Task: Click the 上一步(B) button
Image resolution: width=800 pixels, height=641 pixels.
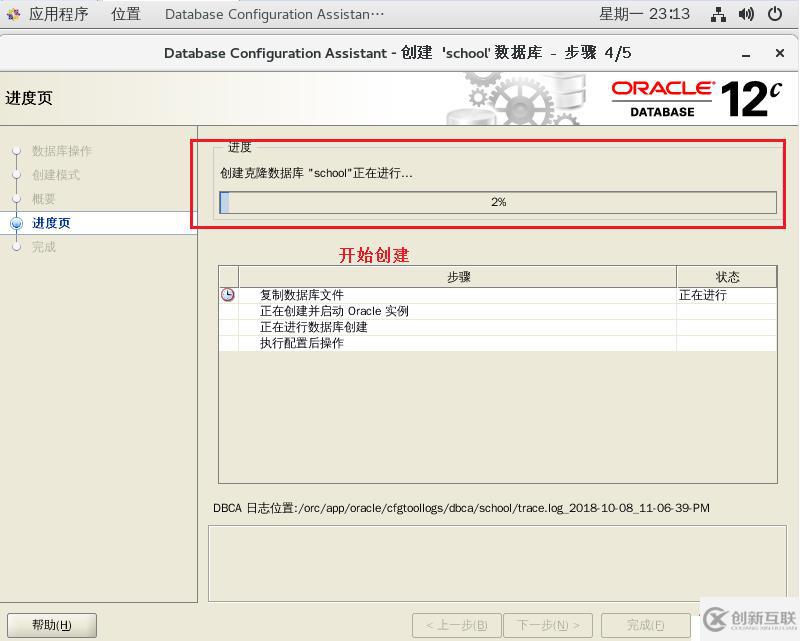Action: (457, 625)
